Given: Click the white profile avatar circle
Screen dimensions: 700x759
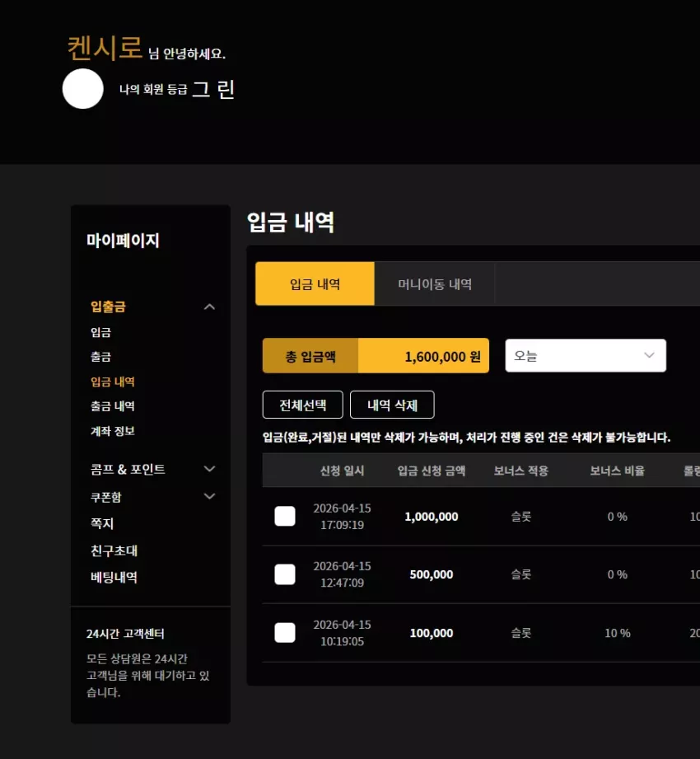Looking at the screenshot, I should [x=82, y=88].
